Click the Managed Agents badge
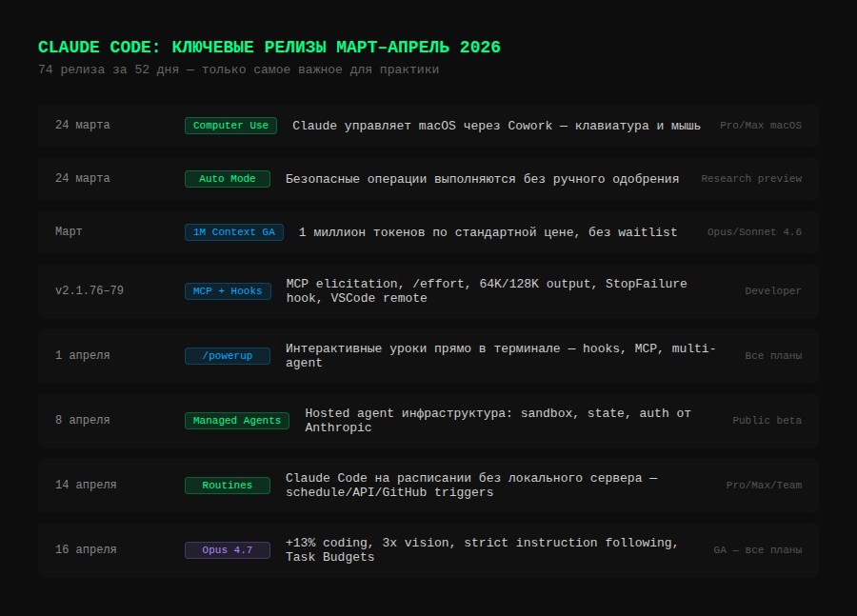 pos(237,420)
